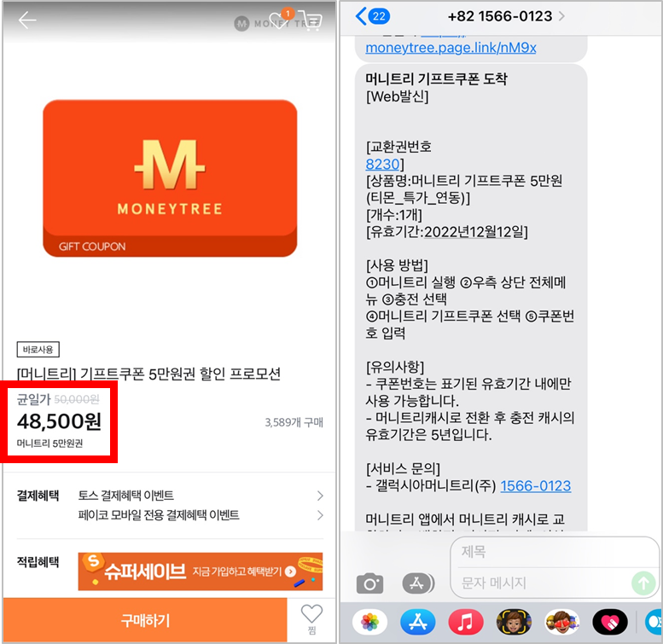Open the App Store icon in app drawer

pyautogui.click(x=418, y=622)
